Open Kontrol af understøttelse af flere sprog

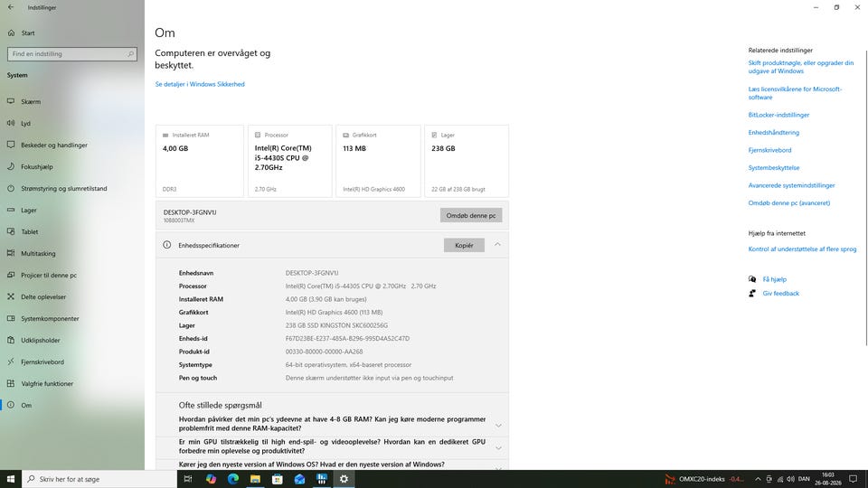coord(802,249)
